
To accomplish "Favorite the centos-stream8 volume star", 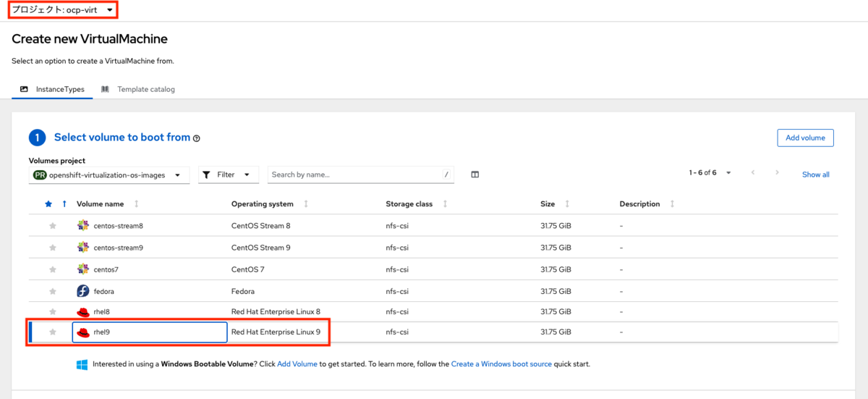I will coord(53,226).
